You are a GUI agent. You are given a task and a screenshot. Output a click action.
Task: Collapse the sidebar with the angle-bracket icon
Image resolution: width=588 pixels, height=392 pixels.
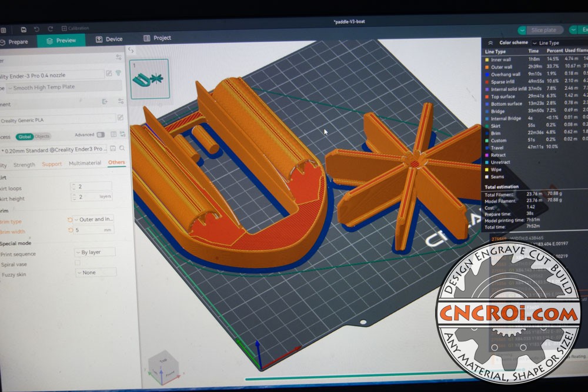[x=131, y=49]
